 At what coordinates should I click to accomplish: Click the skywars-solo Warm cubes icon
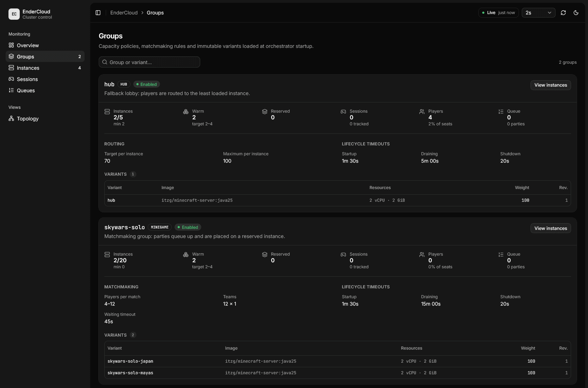186,255
